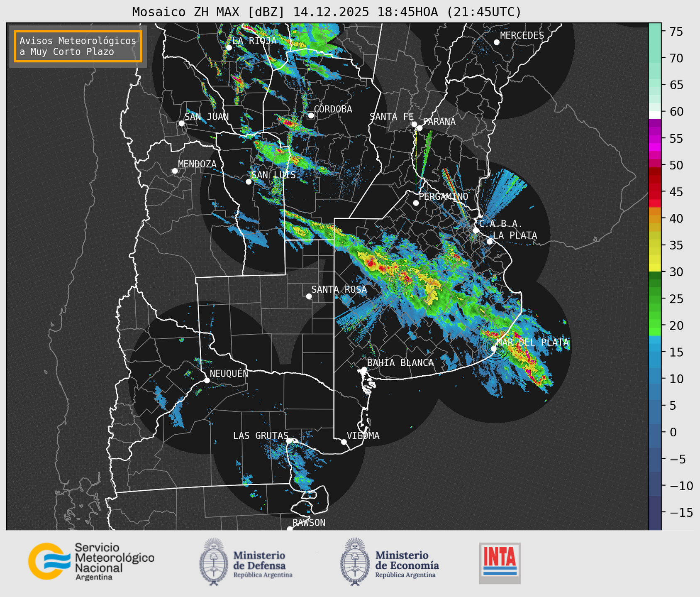Select the LA RIOJA city marker
This screenshot has width=700, height=597.
[x=229, y=48]
